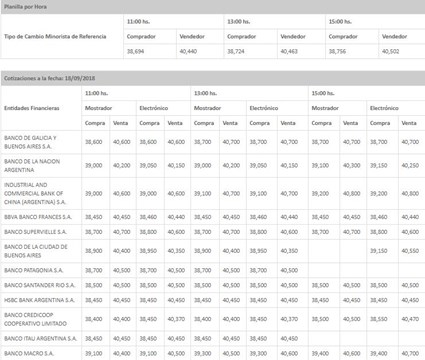425x360 pixels.
Task: Click reference Comprador value 38,694
Action: tap(135, 51)
